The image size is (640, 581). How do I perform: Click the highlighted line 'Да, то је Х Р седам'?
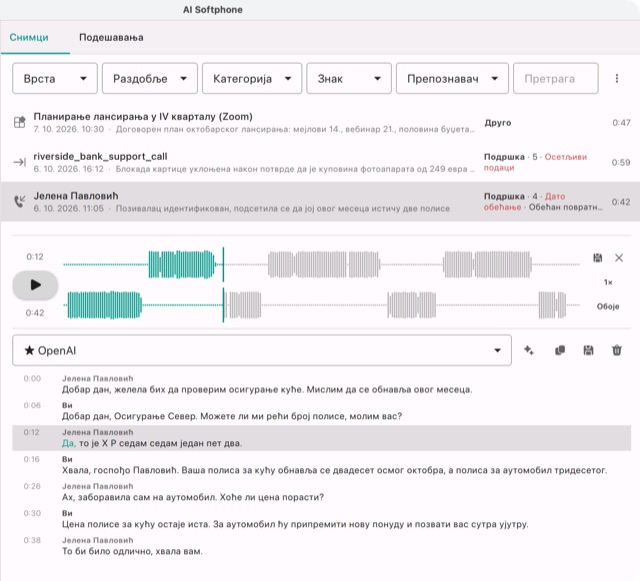click(152, 443)
